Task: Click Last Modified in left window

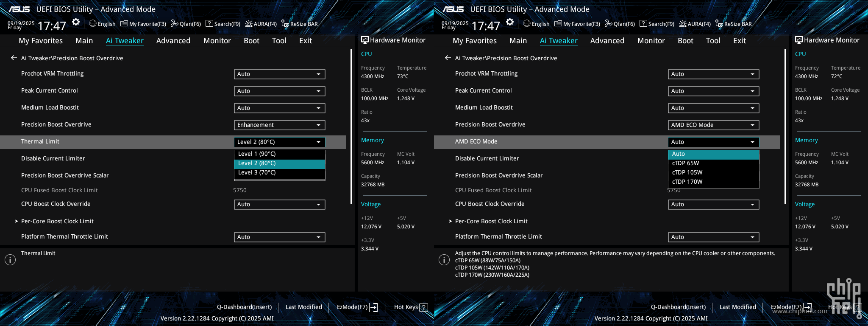Action: point(304,307)
